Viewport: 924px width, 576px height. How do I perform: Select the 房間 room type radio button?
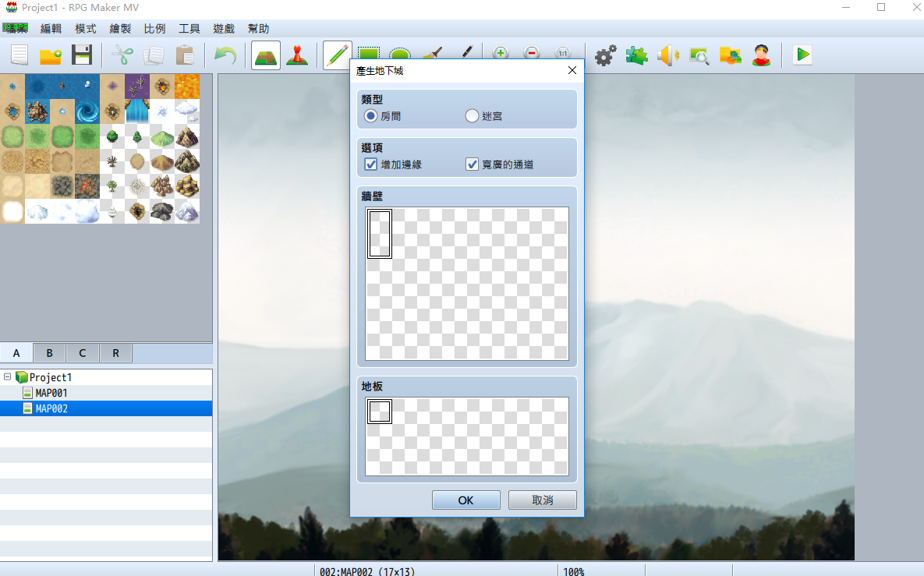370,116
